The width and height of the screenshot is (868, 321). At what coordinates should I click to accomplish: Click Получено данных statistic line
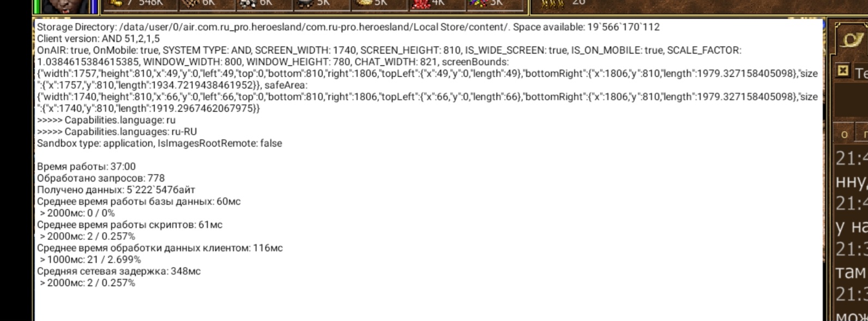pyautogui.click(x=116, y=190)
